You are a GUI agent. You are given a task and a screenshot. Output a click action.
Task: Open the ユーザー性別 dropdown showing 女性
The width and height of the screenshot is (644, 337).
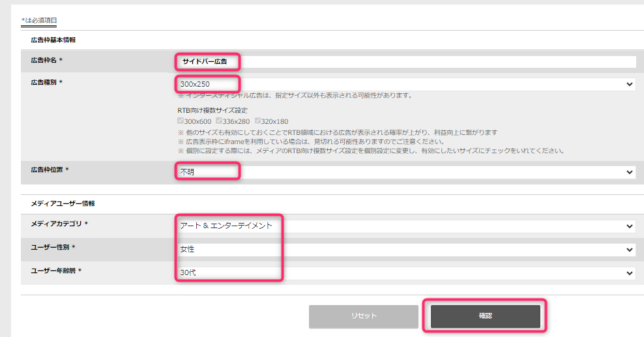[x=404, y=249]
